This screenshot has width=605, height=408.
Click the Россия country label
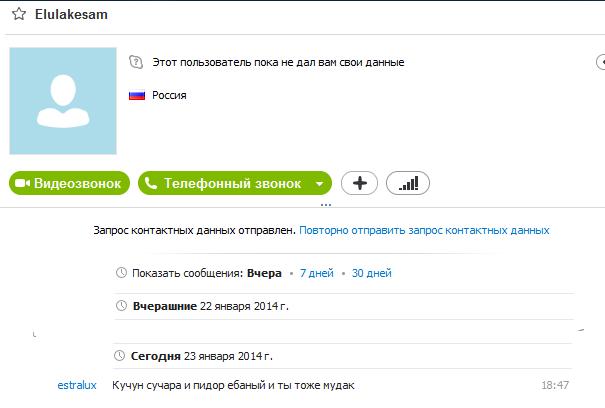click(x=169, y=95)
